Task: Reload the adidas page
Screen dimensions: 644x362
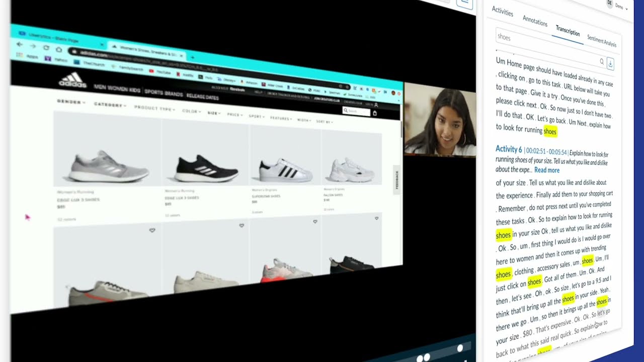Action: (46, 48)
